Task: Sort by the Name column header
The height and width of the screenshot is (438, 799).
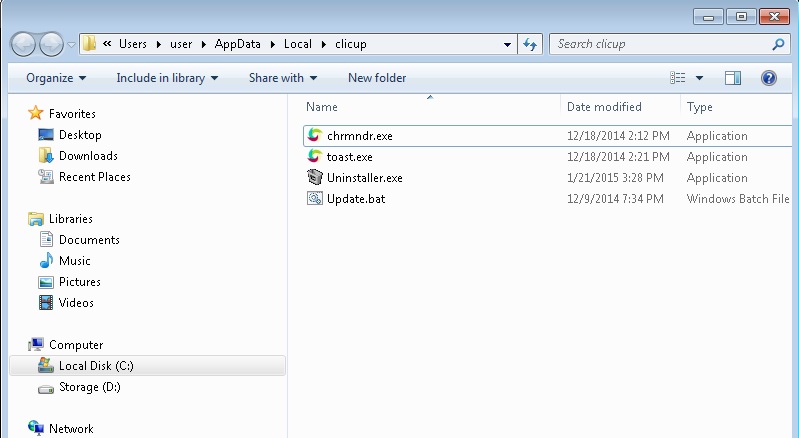Action: coord(322,107)
